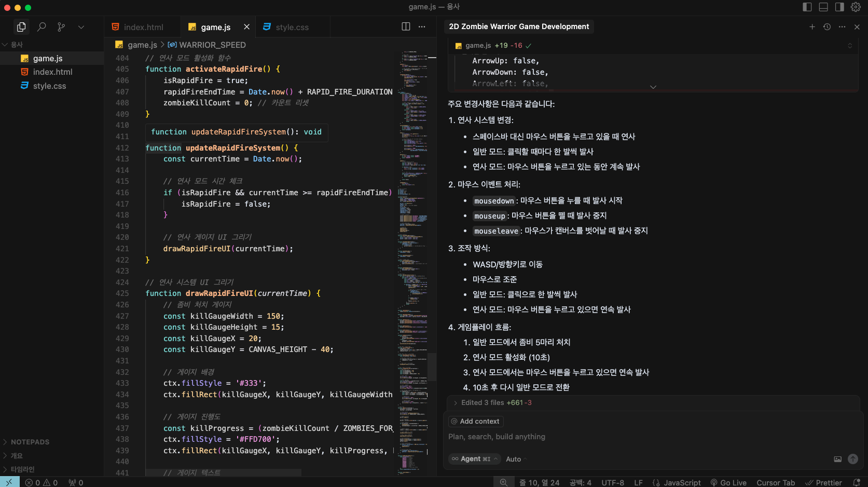
Task: Split the editor to the right
Action: tap(406, 26)
